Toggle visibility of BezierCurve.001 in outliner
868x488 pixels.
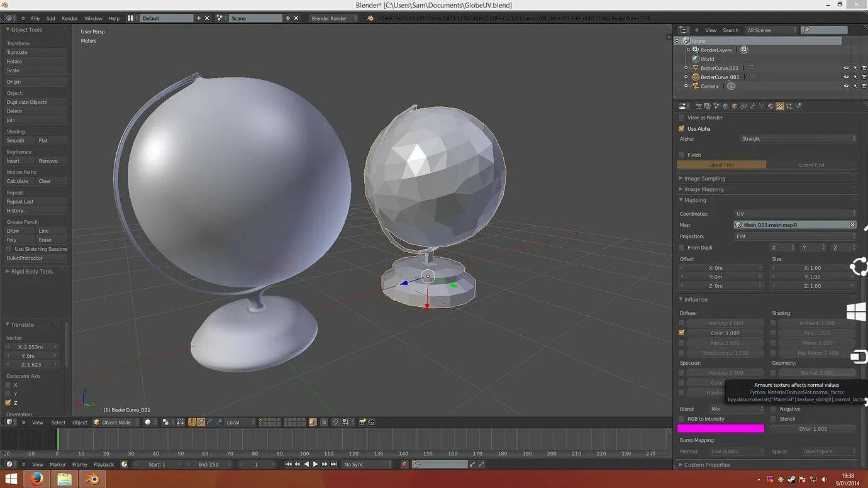coord(845,68)
